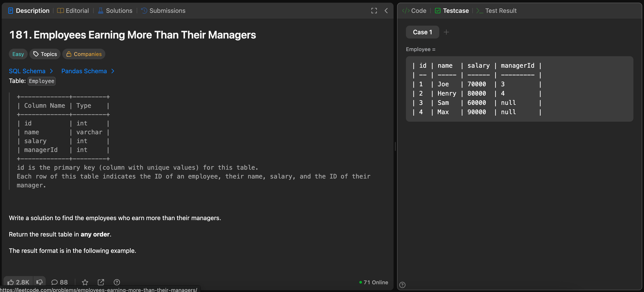
Task: Open the comments with speech bubble icon
Action: coord(55,282)
